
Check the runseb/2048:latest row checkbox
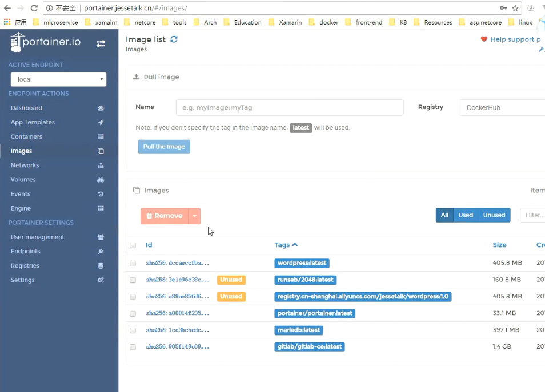pyautogui.click(x=133, y=280)
